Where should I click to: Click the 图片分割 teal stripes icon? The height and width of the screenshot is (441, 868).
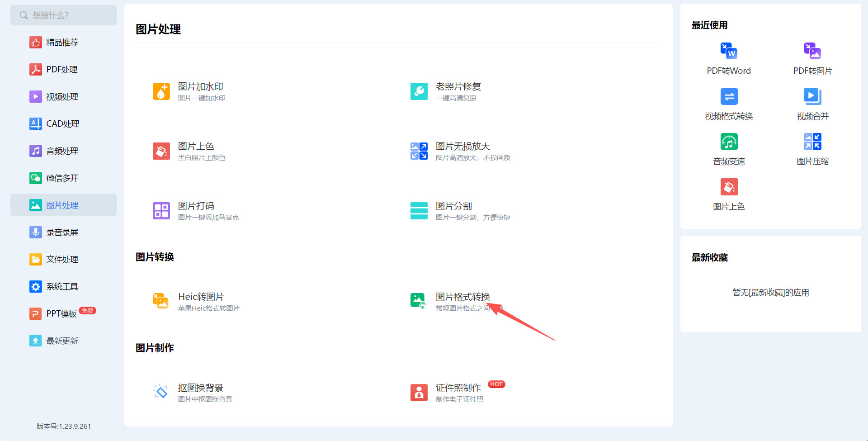click(419, 211)
